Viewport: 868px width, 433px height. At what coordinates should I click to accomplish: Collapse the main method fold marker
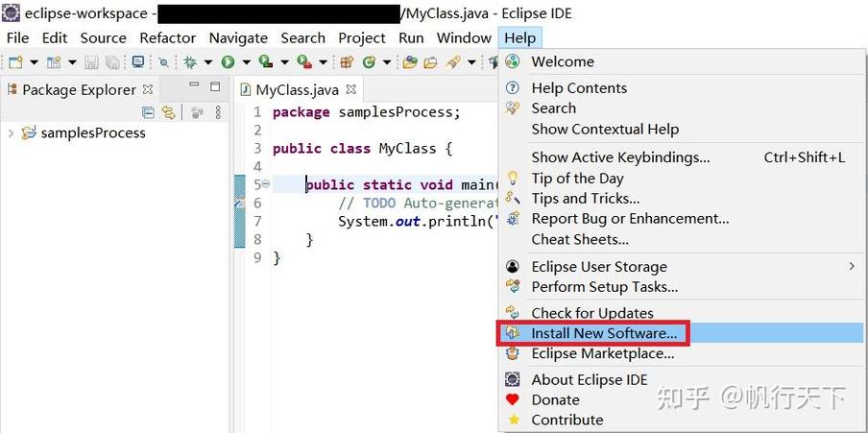[266, 183]
